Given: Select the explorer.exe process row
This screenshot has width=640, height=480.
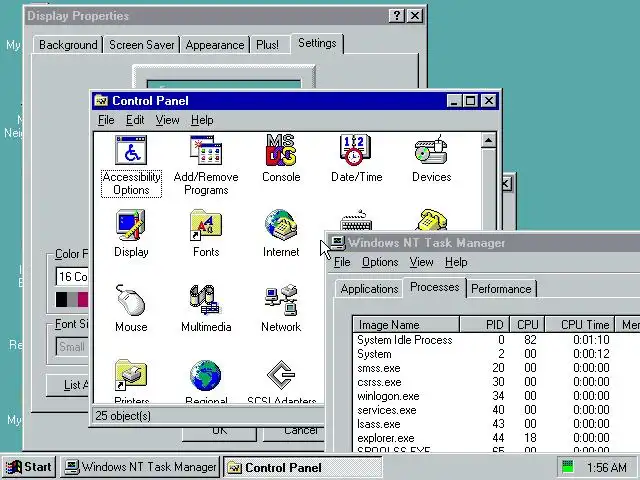Looking at the screenshot, I should pyautogui.click(x=496, y=438).
